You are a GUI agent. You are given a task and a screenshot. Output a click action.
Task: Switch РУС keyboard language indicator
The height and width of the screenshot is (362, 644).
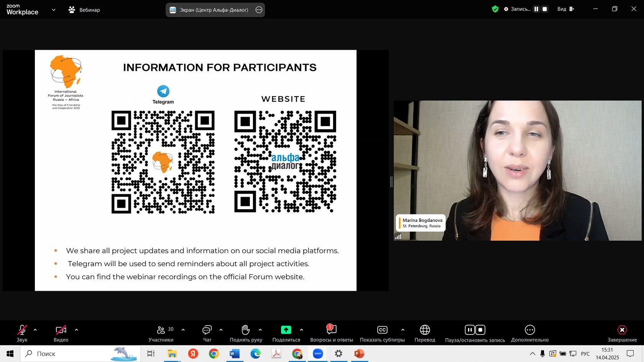[x=585, y=354]
